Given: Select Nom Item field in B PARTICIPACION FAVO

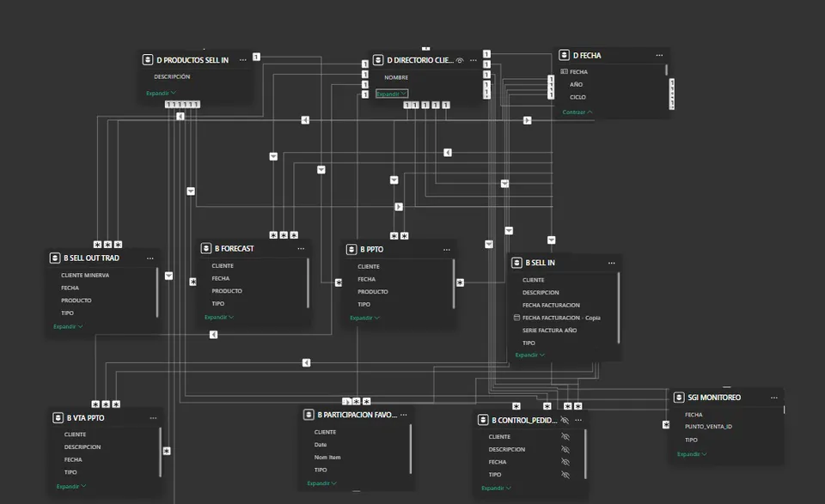Looking at the screenshot, I should point(327,458).
